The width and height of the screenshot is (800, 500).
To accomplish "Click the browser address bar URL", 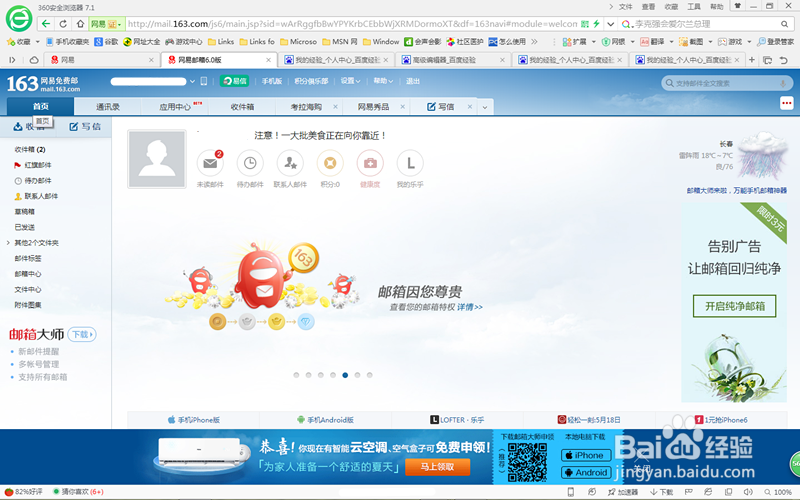I will coord(352,24).
